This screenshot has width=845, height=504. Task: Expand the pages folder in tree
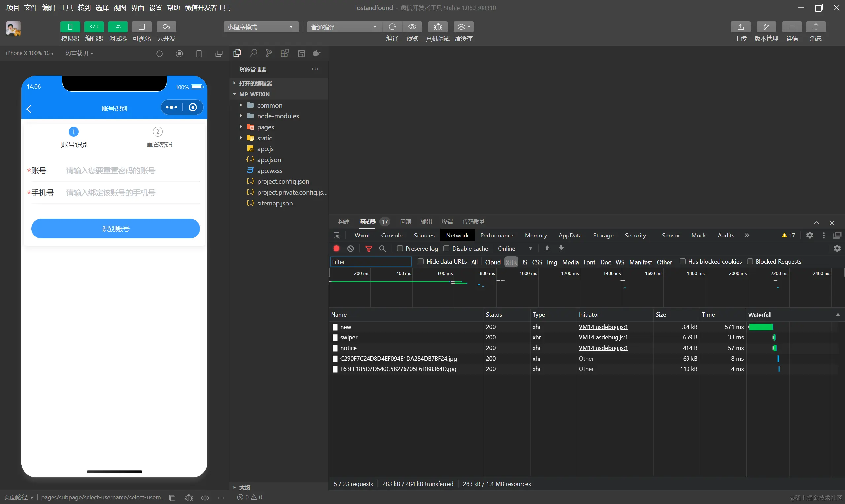265,127
